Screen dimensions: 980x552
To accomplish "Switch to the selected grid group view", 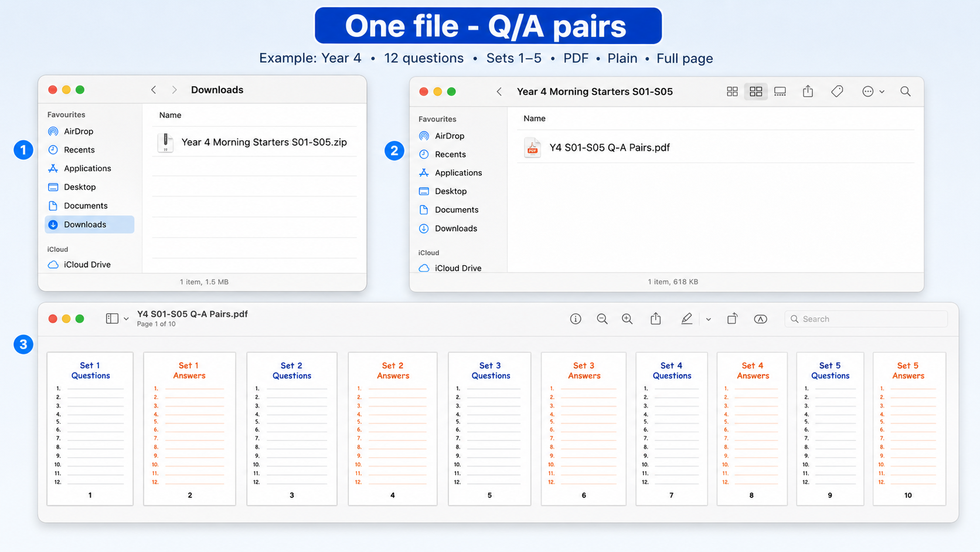I will point(756,92).
